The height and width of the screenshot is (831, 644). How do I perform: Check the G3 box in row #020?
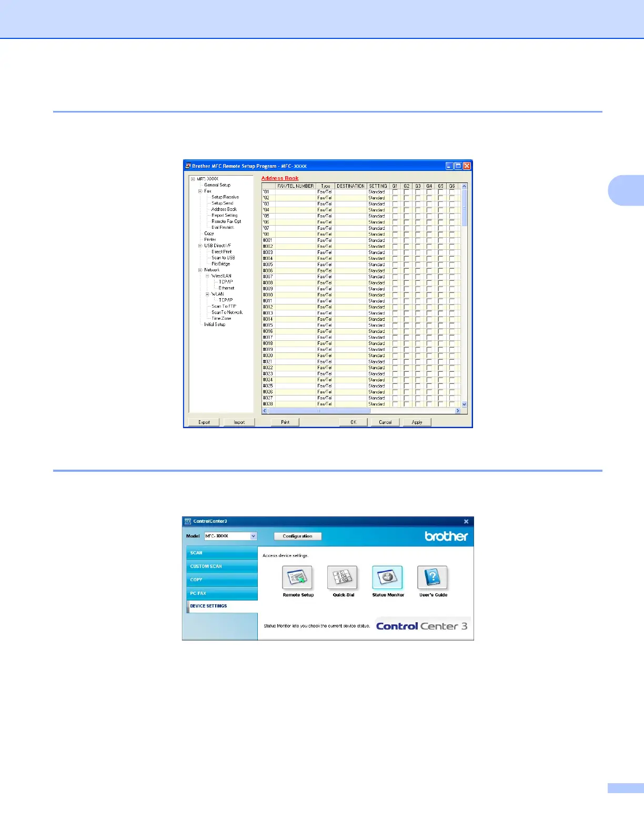(x=418, y=356)
